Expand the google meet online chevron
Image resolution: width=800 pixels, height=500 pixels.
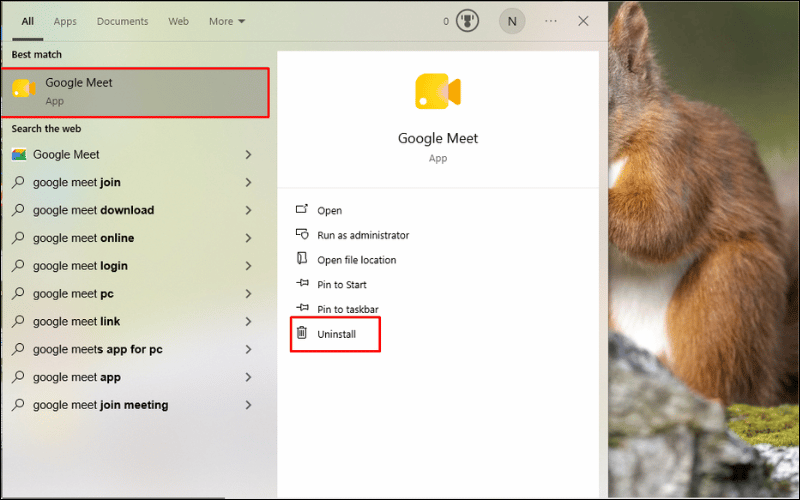click(248, 238)
